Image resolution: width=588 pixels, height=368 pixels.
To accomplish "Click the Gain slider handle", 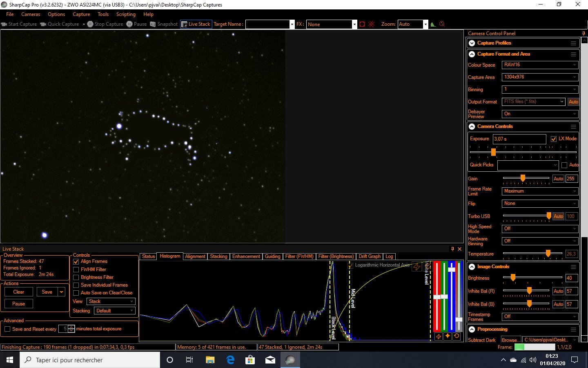I will pos(523,178).
